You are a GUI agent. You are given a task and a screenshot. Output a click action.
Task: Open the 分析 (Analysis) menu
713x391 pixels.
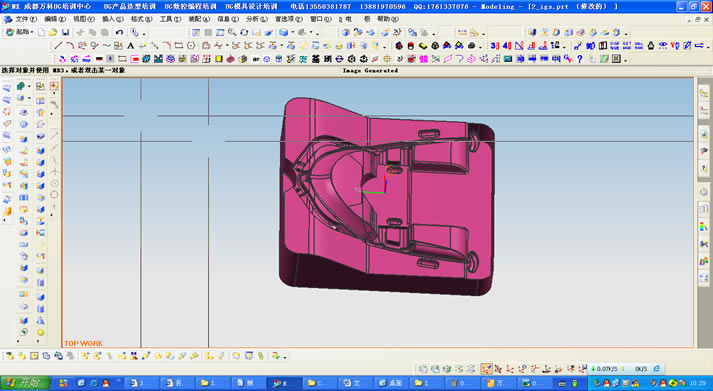(x=256, y=19)
